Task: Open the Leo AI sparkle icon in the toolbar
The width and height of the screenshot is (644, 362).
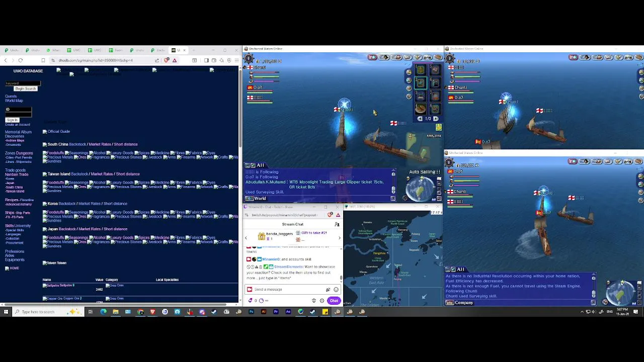Action: click(221, 60)
